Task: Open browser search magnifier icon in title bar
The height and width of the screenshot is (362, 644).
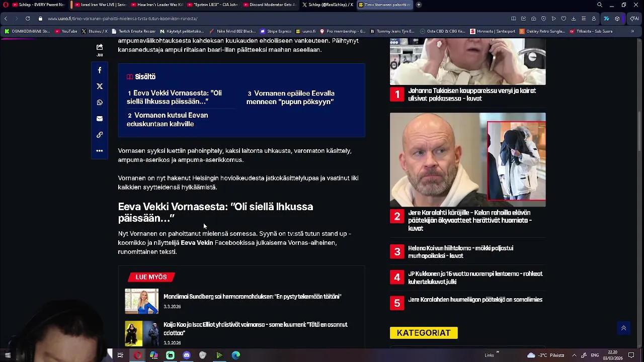Action: point(599,5)
